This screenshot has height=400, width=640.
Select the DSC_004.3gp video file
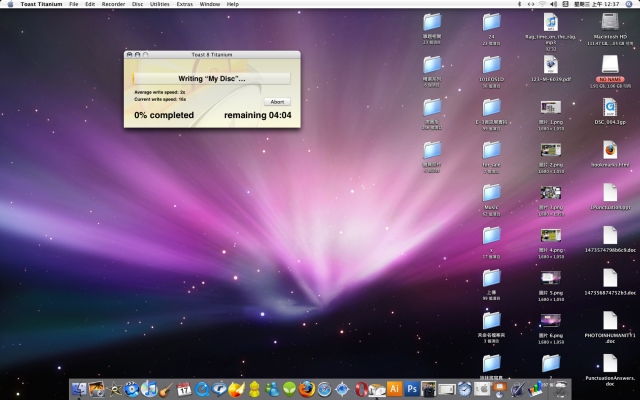coord(610,108)
